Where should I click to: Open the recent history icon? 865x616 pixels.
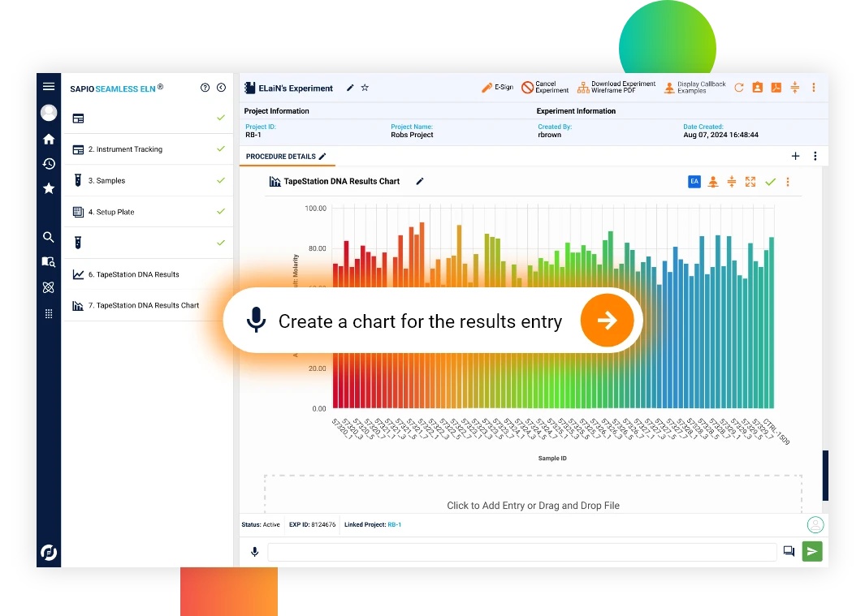pyautogui.click(x=49, y=164)
